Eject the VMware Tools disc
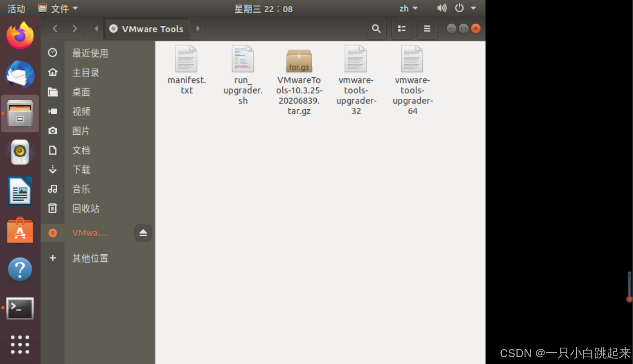633x364 pixels. (x=143, y=233)
